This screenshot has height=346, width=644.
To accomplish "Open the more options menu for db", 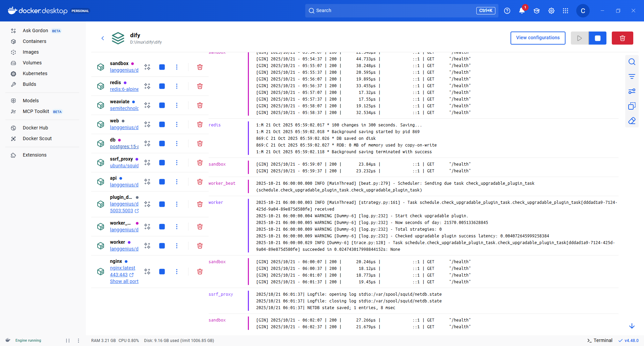I will [177, 143].
